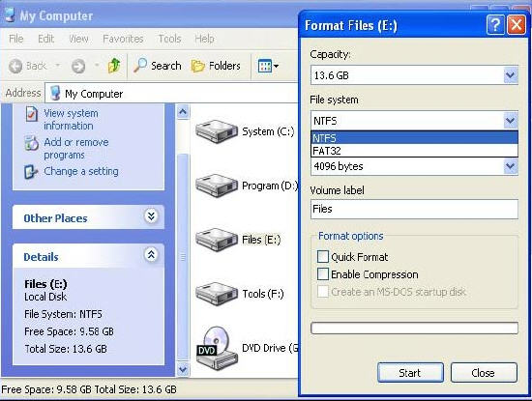Screen dimensions: 532x401
Task: Click the Close button in Format dialog
Action: pyautogui.click(x=484, y=373)
